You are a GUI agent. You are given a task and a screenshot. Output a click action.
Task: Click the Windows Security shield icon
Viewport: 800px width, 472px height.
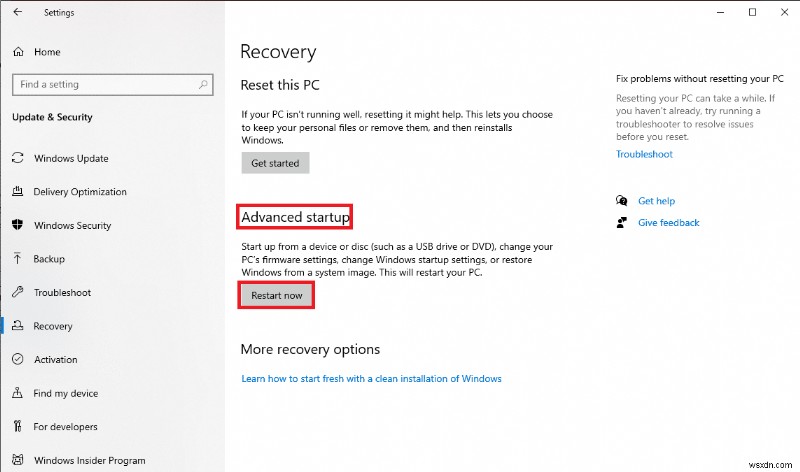[18, 225]
